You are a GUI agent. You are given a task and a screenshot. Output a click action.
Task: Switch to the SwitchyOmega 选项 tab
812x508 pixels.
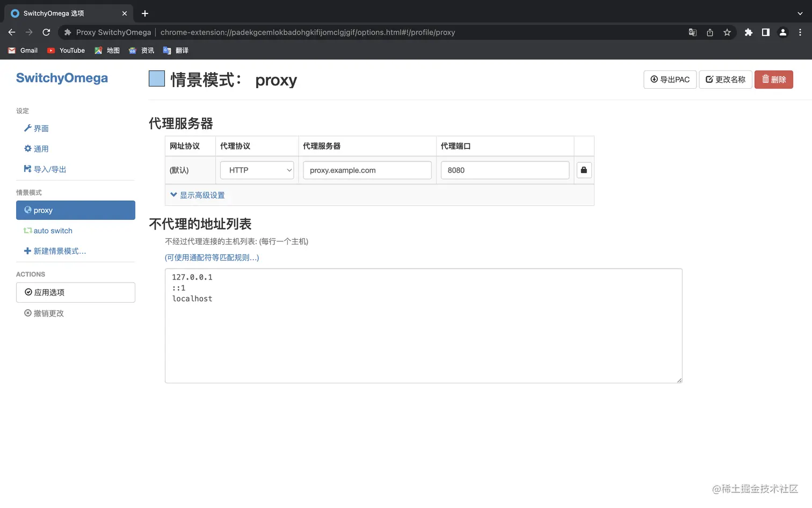[64, 13]
